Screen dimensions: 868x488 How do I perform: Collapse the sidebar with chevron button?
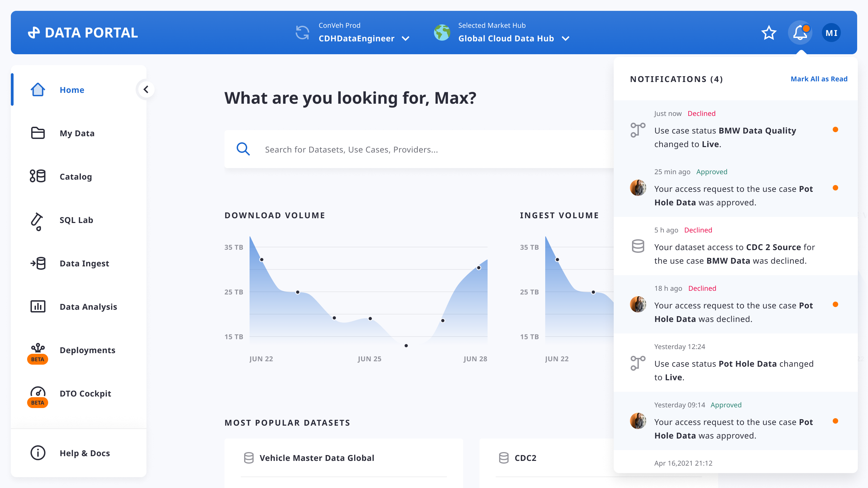click(x=146, y=89)
